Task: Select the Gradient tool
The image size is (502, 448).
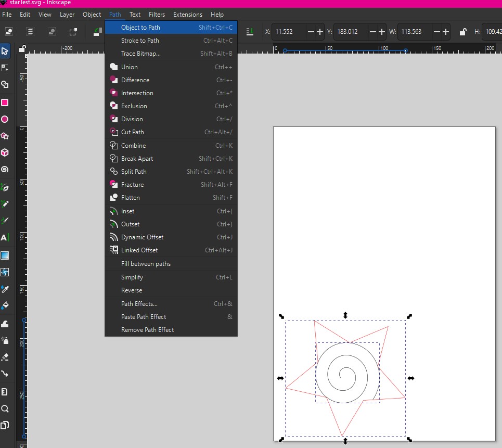Action: pyautogui.click(x=6, y=254)
